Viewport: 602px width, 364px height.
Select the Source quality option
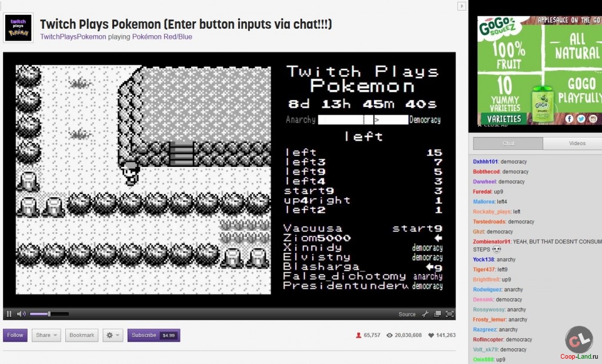point(407,314)
